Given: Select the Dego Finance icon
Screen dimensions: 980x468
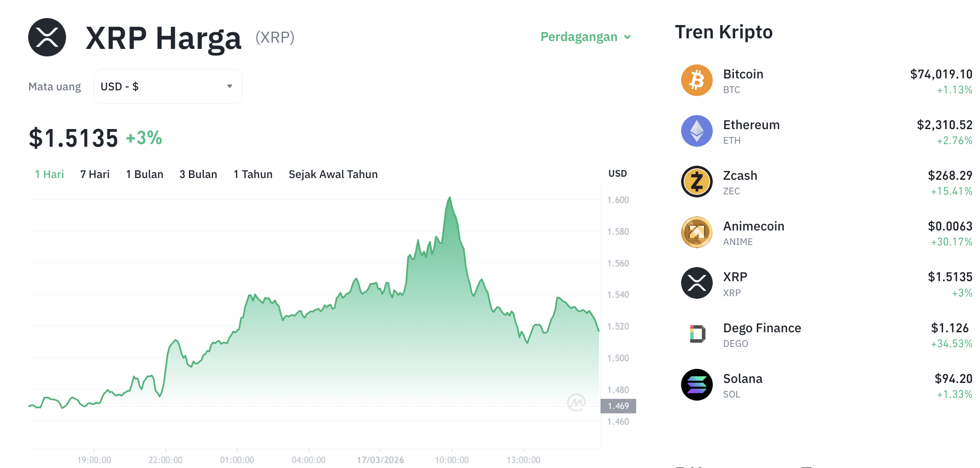Looking at the screenshot, I should click(697, 334).
